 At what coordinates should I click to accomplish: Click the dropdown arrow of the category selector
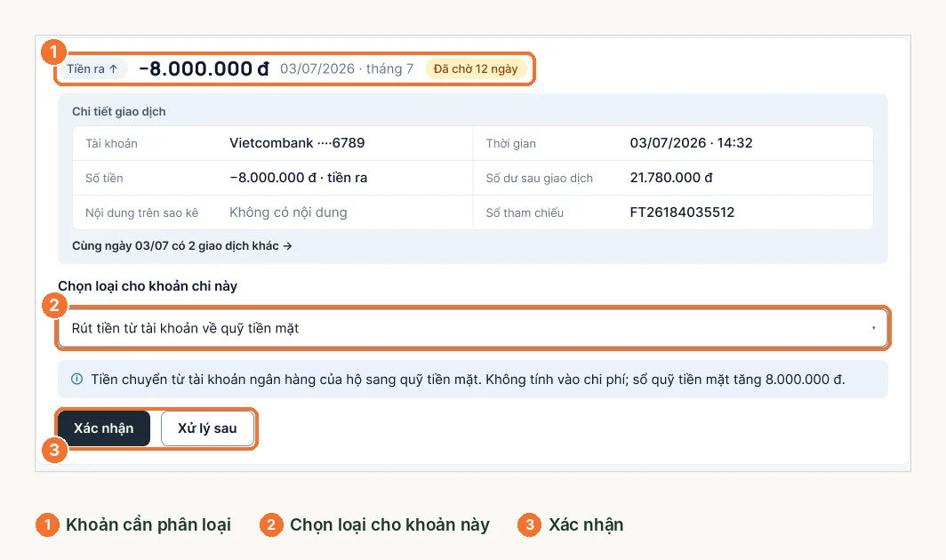coord(873,328)
